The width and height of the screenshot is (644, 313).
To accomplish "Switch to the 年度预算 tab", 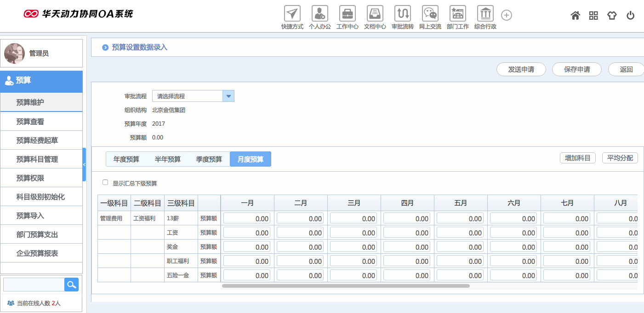I will (126, 159).
